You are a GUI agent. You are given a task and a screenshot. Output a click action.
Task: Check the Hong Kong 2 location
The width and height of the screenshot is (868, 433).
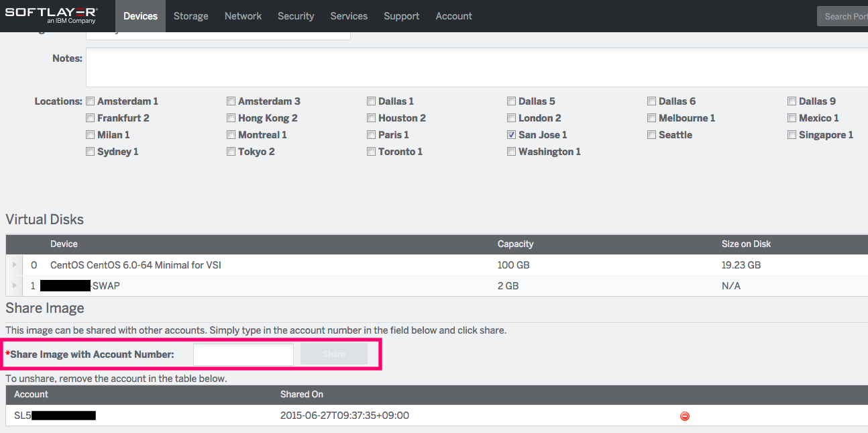(231, 117)
